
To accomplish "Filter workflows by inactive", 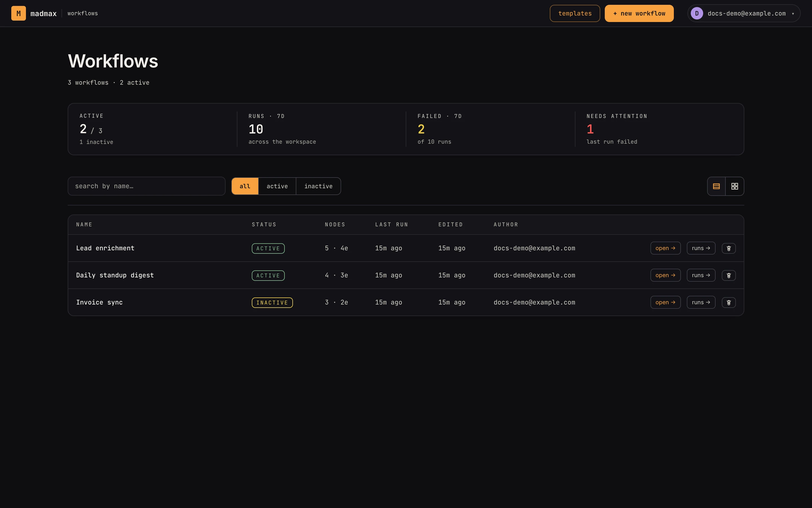I will point(318,186).
